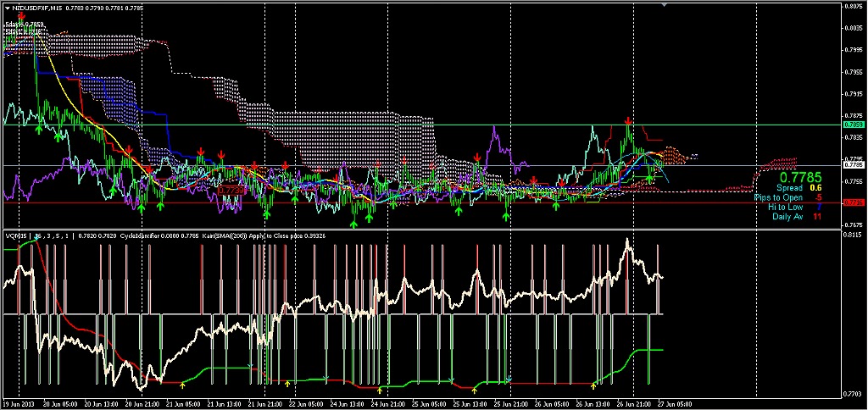The height and width of the screenshot is (410, 868).
Task: Select the Spread label
Action: [788, 188]
